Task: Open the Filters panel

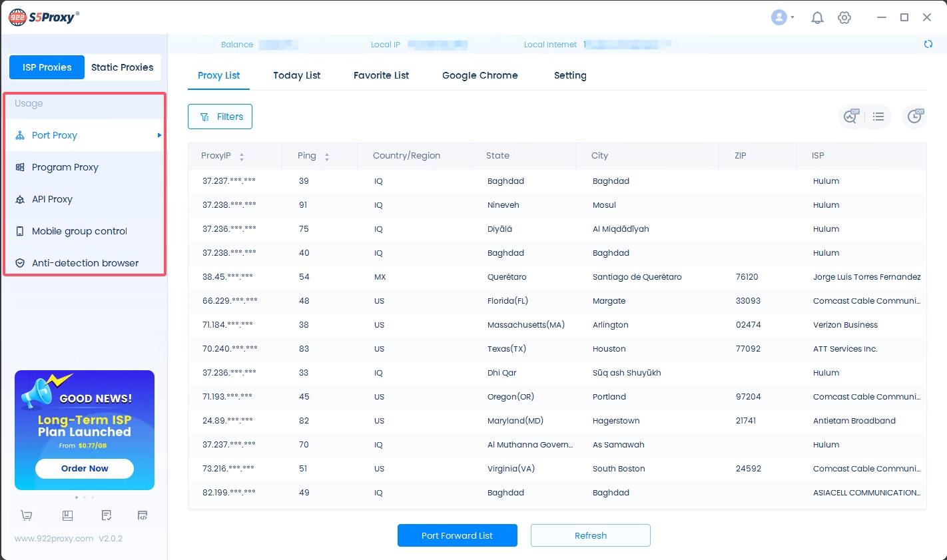Action: tap(220, 117)
